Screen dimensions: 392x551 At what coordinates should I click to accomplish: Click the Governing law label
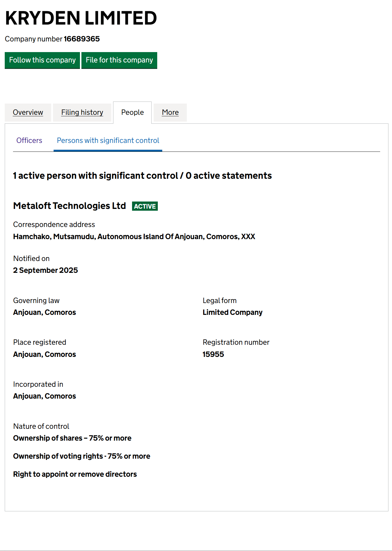36,301
